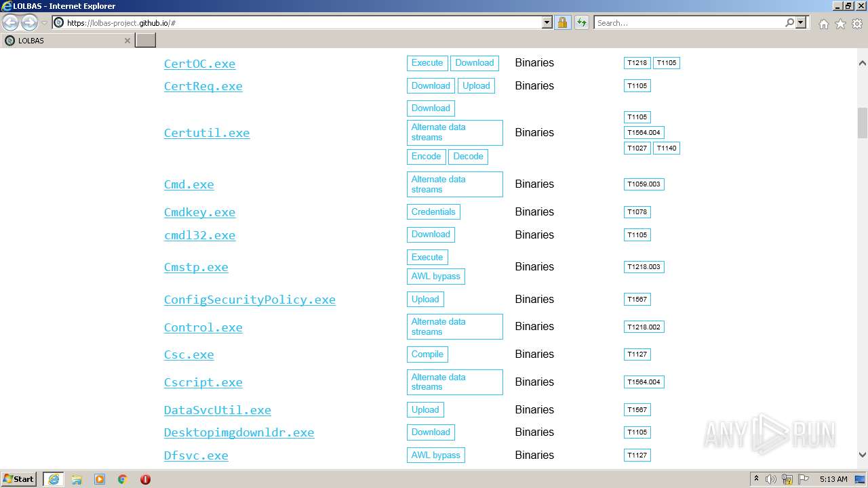Open a new blank tab
The image size is (868, 488).
click(145, 41)
